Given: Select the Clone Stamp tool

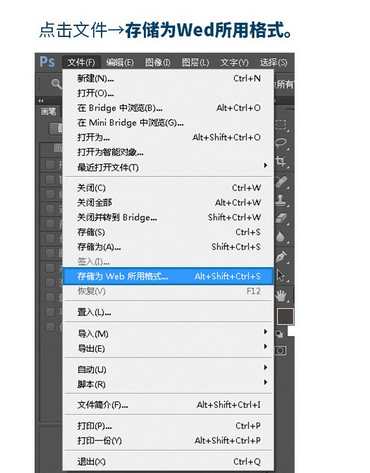Looking at the screenshot, I should 281,201.
